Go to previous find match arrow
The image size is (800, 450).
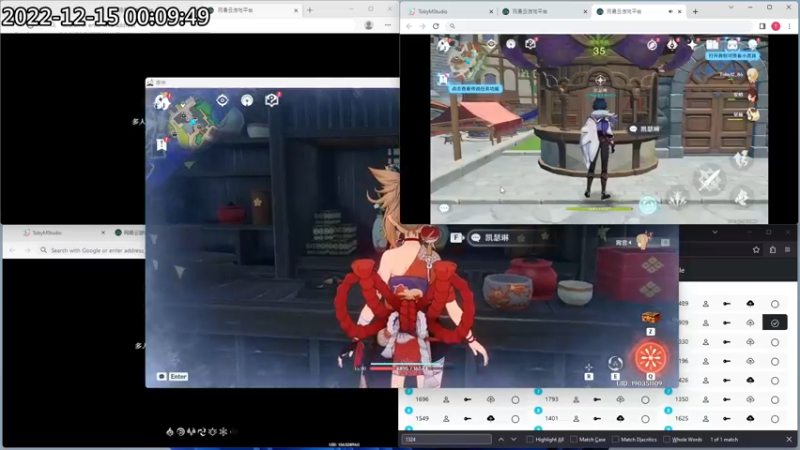click(x=501, y=439)
